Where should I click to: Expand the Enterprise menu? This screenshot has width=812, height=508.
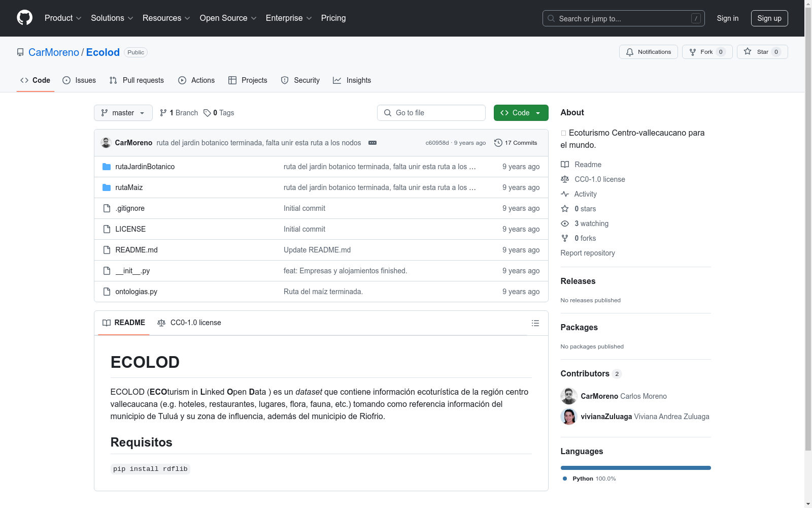click(x=289, y=18)
